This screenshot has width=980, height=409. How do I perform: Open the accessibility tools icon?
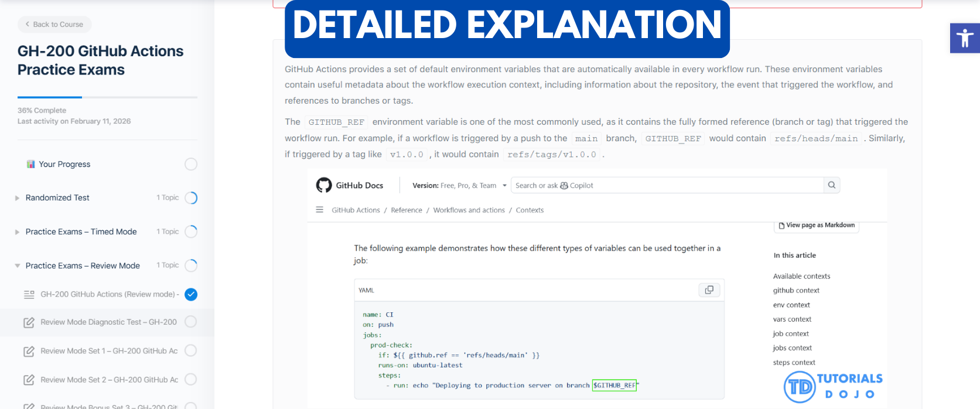pos(965,38)
